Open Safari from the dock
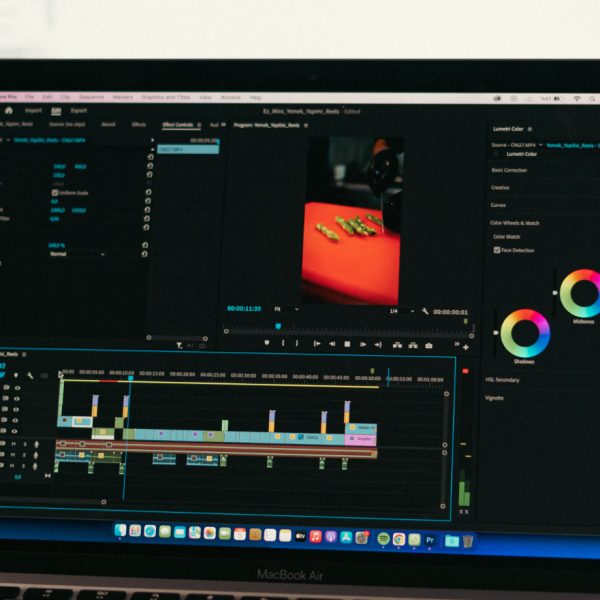Image resolution: width=600 pixels, height=600 pixels. pyautogui.click(x=150, y=531)
